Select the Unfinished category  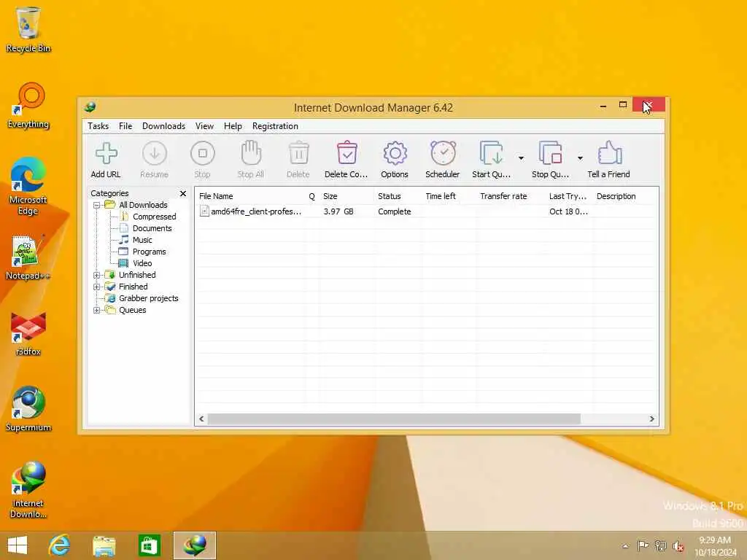[x=137, y=275]
